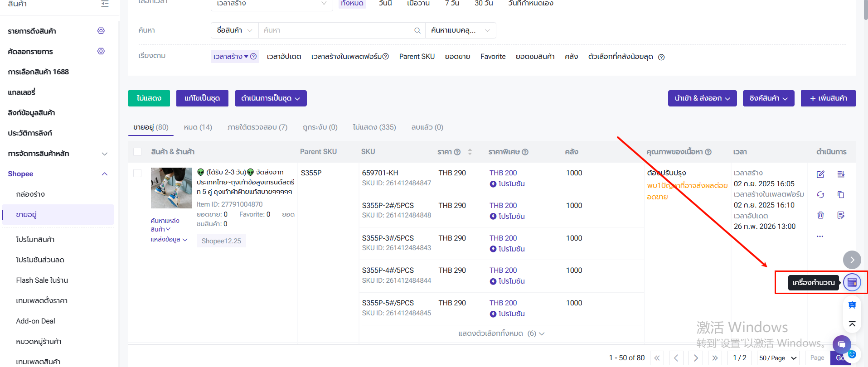868x367 pixels.
Task: Tick the select-all checkbox in table header
Action: [137, 152]
